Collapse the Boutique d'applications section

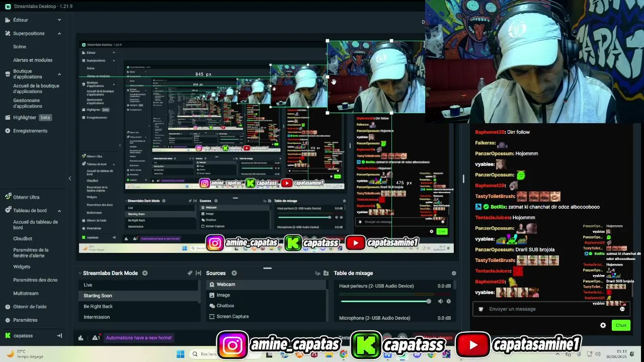click(59, 74)
